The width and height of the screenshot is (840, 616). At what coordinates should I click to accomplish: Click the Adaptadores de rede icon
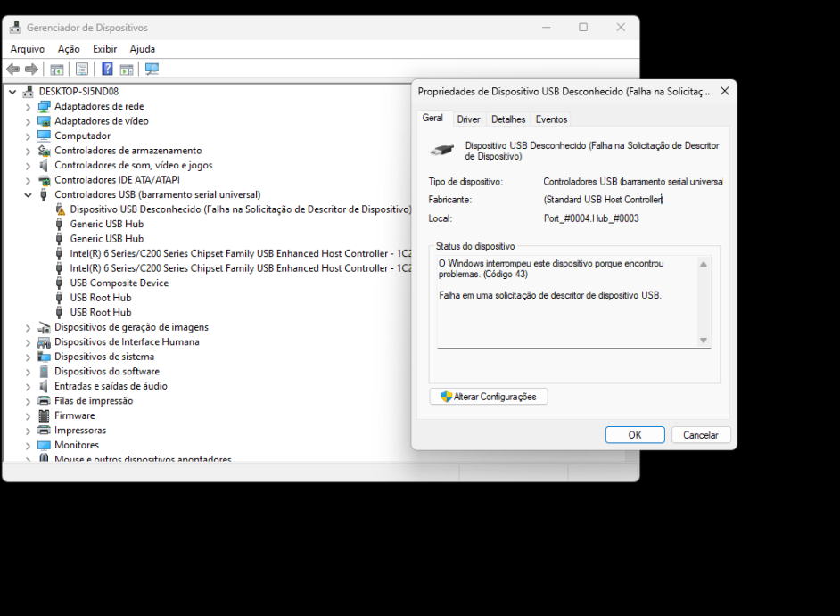click(44, 107)
